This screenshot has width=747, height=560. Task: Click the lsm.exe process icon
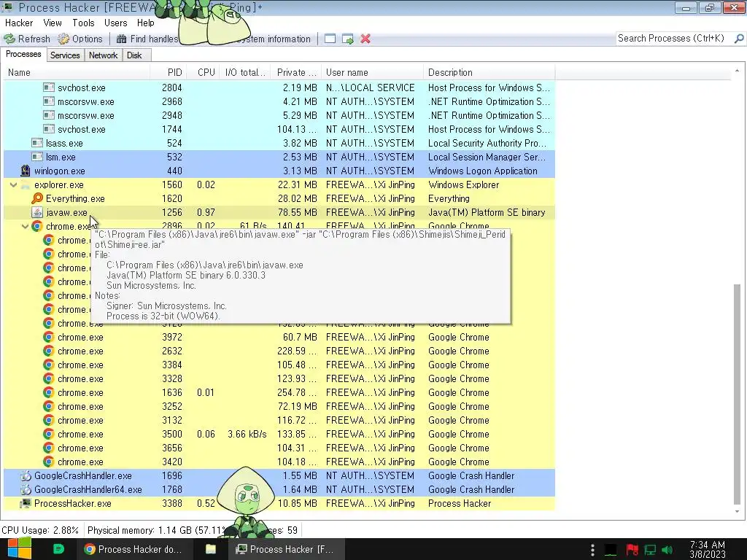point(37,157)
